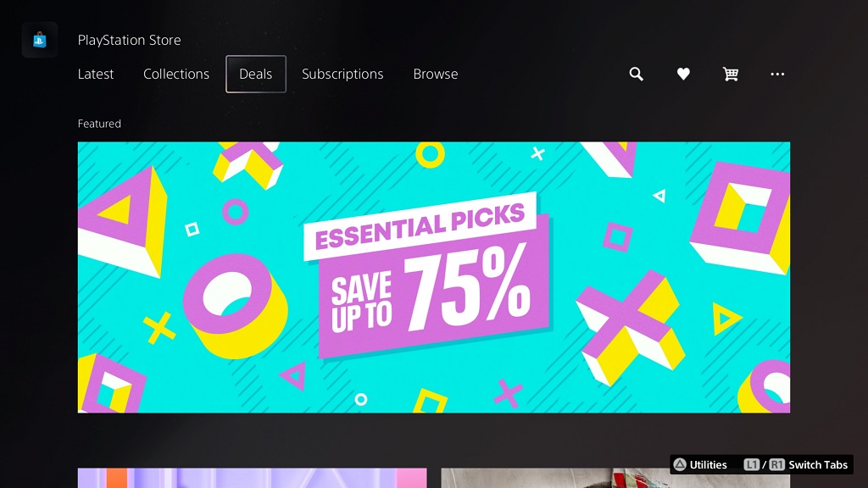The width and height of the screenshot is (868, 488).
Task: Click the Utilities label
Action: pyautogui.click(x=708, y=465)
